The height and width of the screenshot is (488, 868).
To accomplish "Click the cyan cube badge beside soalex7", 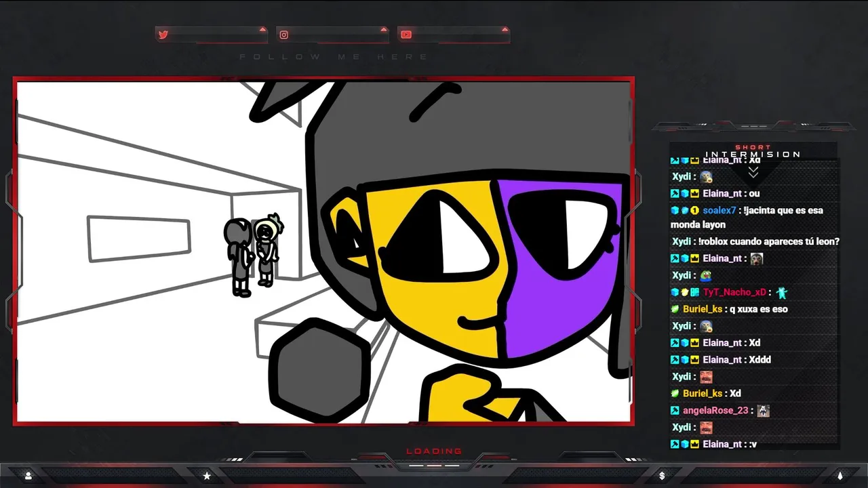I will [675, 211].
